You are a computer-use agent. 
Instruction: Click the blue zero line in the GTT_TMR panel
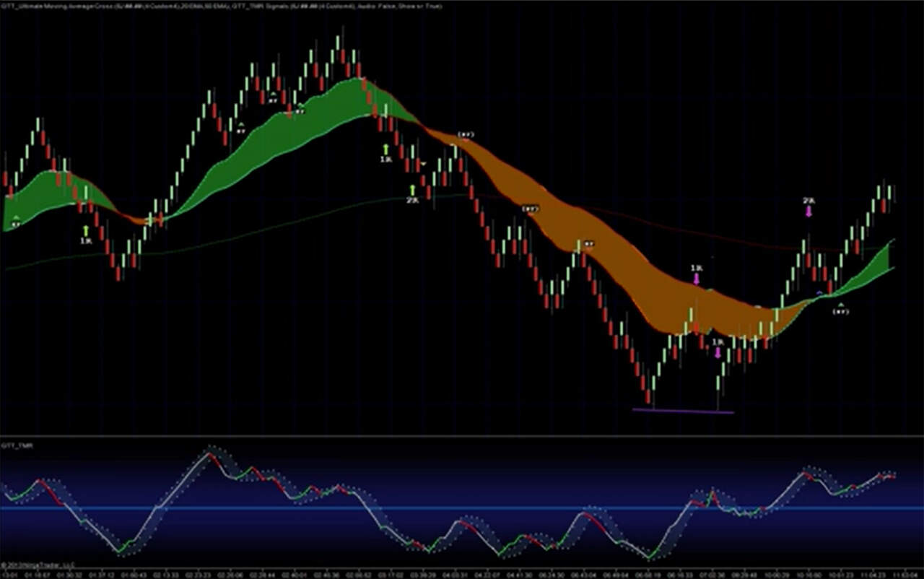(x=462, y=508)
